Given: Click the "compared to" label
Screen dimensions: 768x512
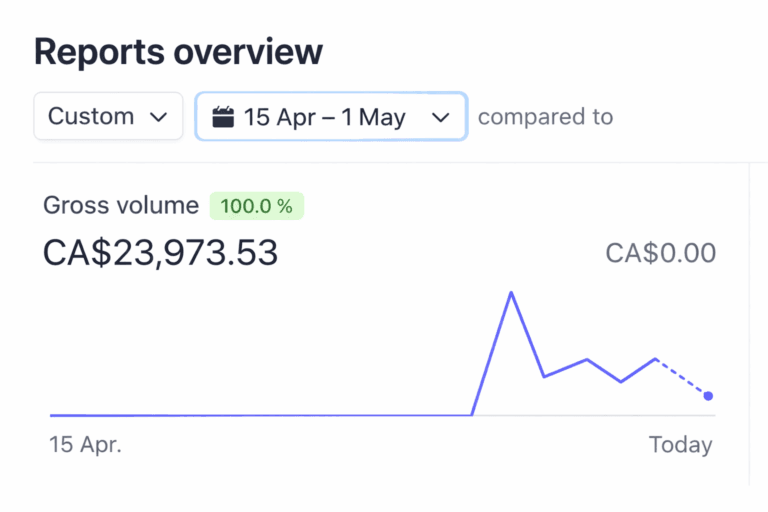Looking at the screenshot, I should click(545, 117).
